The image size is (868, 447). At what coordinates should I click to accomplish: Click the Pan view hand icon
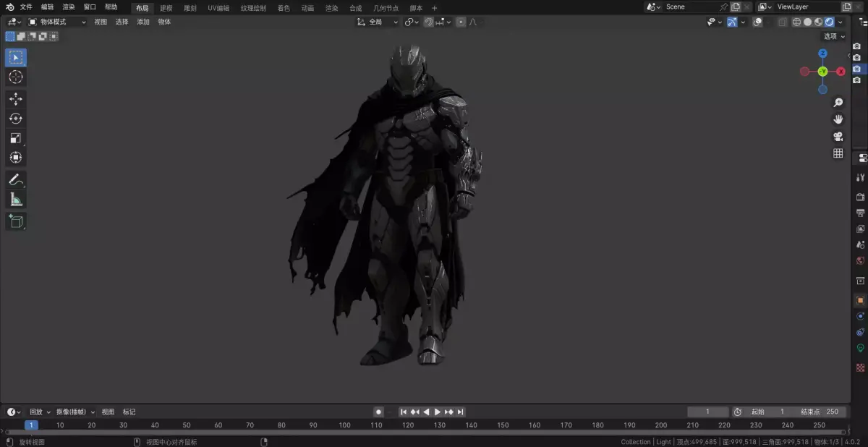[838, 119]
